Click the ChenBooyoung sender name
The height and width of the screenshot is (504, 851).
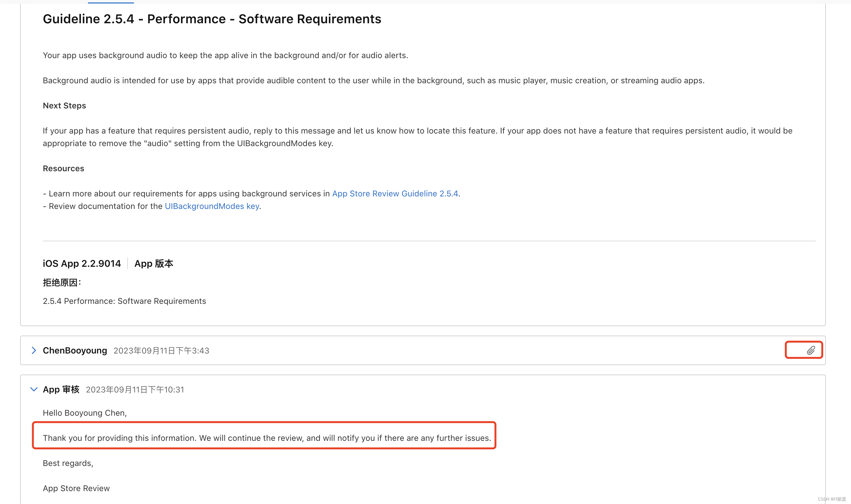pos(75,350)
